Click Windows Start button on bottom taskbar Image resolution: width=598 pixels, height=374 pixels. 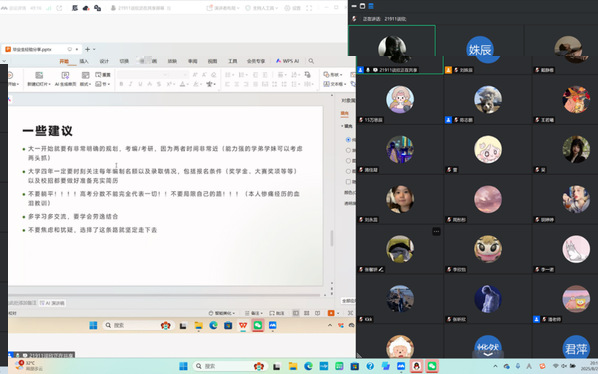[183, 366]
